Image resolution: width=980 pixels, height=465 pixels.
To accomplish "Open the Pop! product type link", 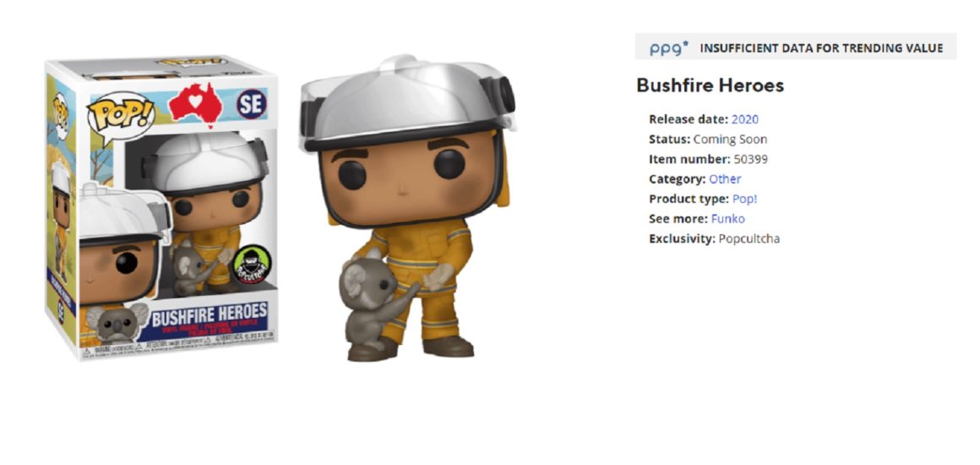I will click(745, 199).
